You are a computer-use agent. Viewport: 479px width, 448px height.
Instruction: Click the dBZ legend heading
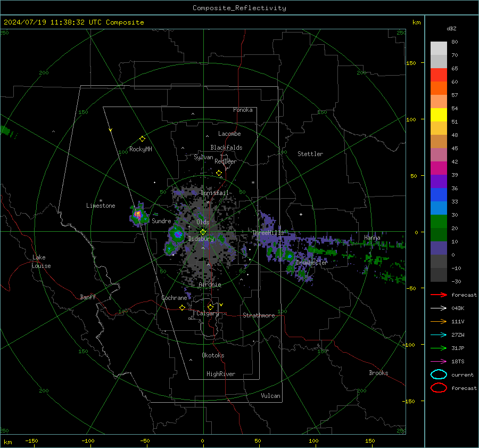451,28
